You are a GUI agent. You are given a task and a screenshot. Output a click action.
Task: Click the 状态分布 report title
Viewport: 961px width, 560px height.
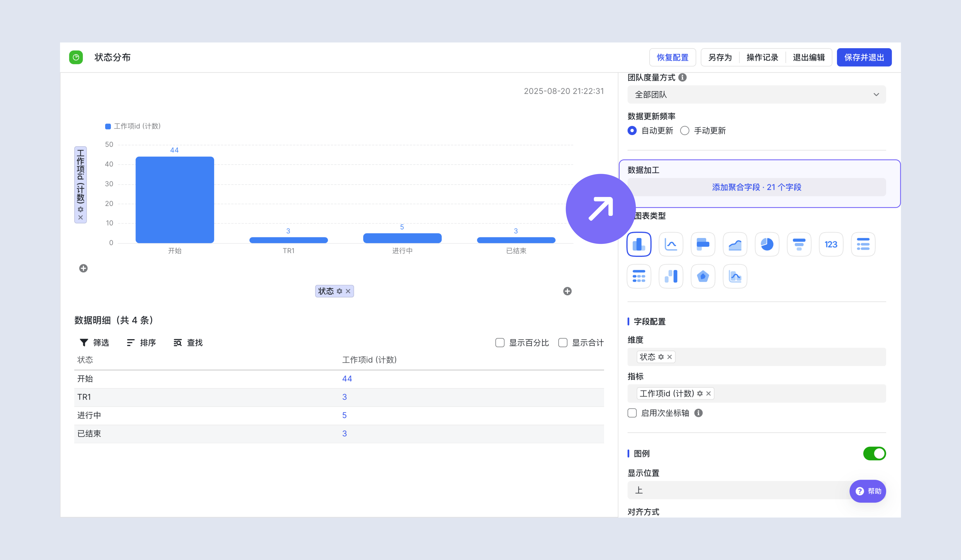(112, 57)
